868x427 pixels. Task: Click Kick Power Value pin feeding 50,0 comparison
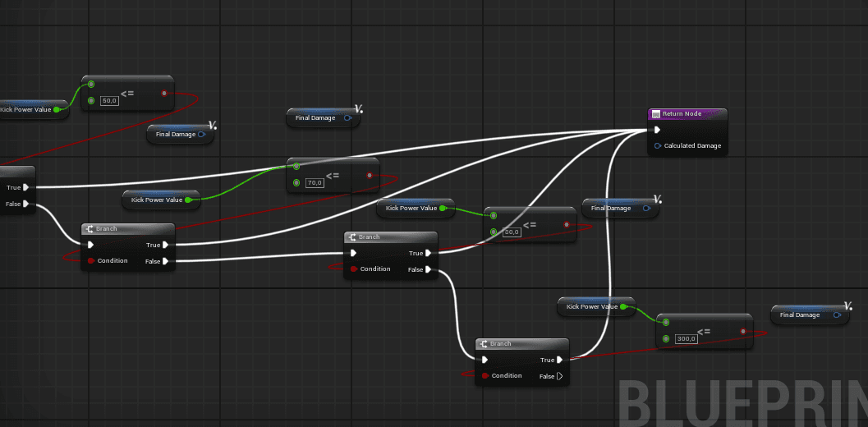tap(57, 110)
